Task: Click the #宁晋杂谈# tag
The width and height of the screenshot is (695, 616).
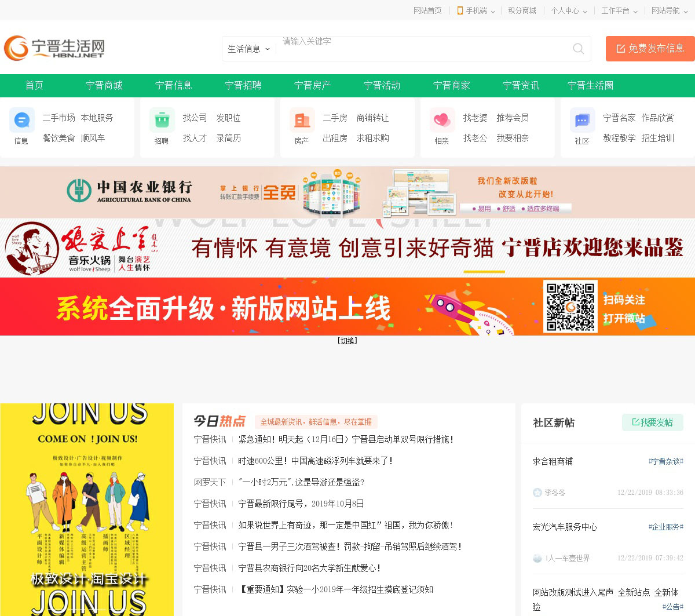Action: [x=665, y=462]
